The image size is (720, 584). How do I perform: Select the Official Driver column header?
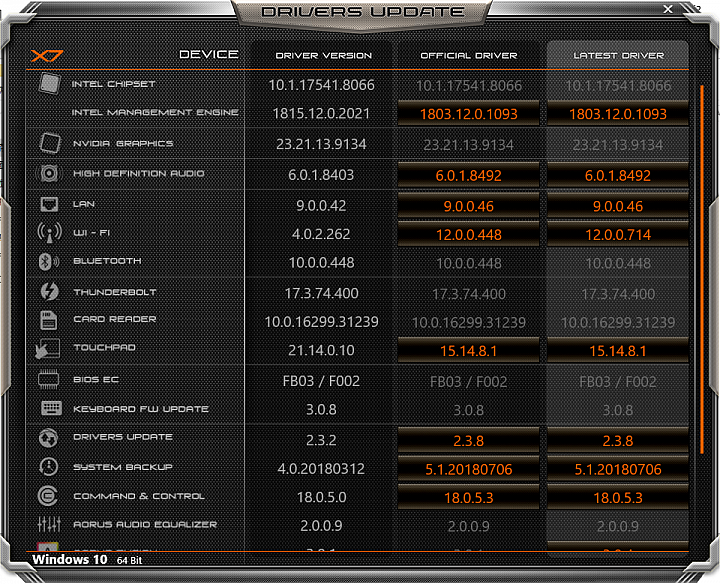[469, 56]
